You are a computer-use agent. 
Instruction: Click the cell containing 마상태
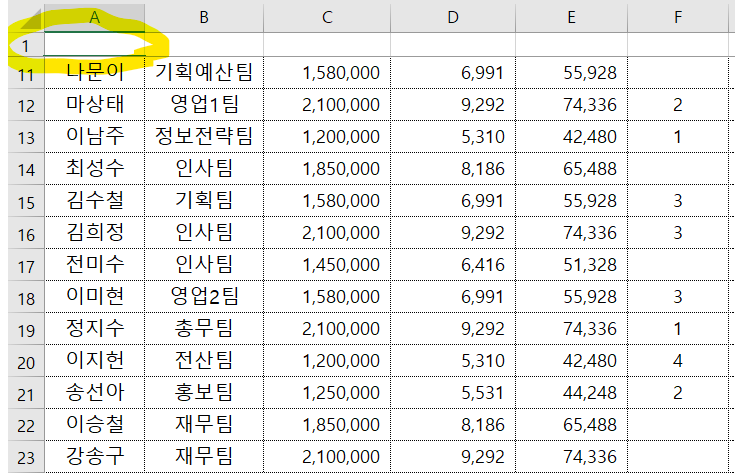coord(94,105)
